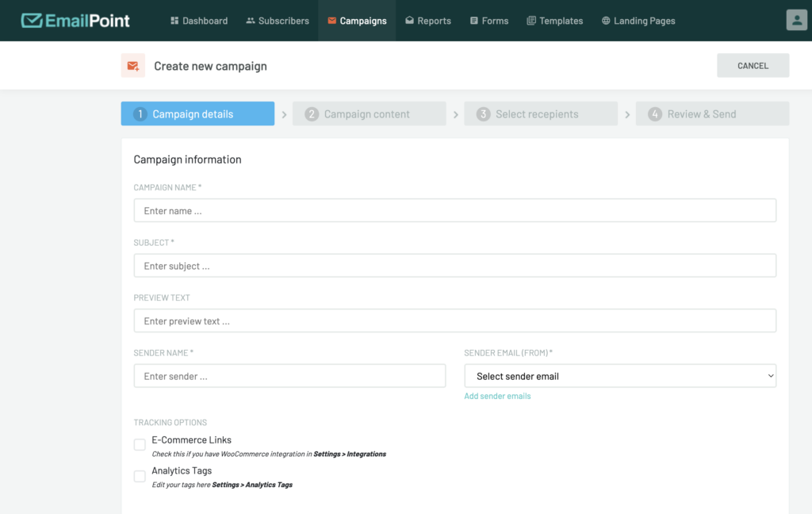Click the EmailPoint envelope logo
This screenshot has height=514, width=812.
coord(32,21)
